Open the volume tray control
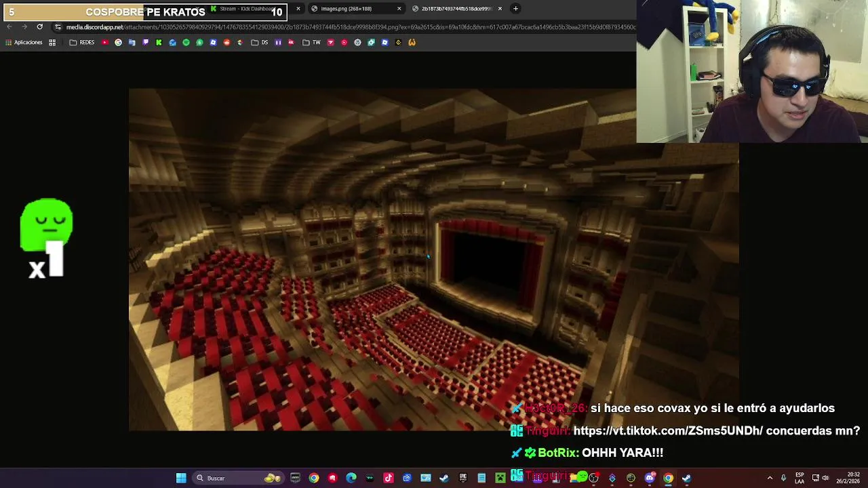 pos(826,478)
